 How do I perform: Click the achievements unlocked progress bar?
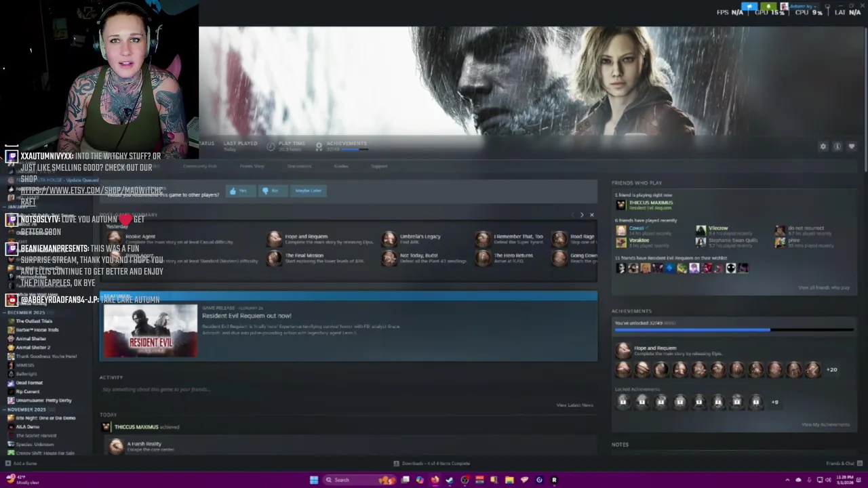[734, 330]
